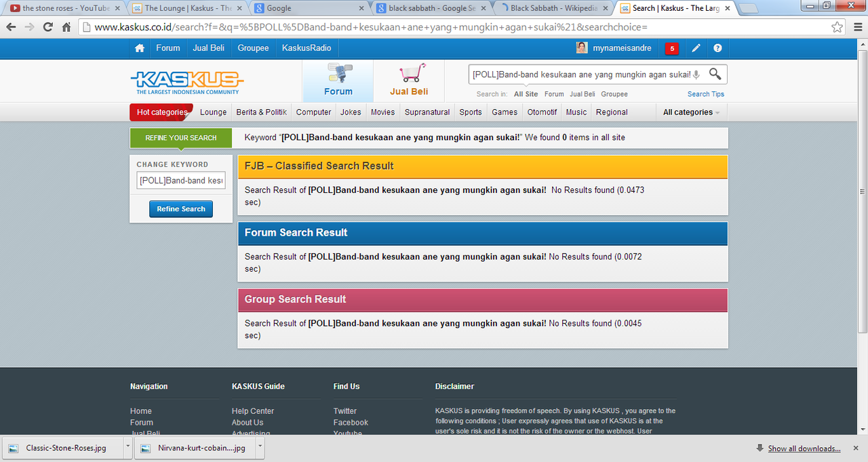868x462 pixels.
Task: Reload the page with the refresh icon
Action: tap(47, 27)
